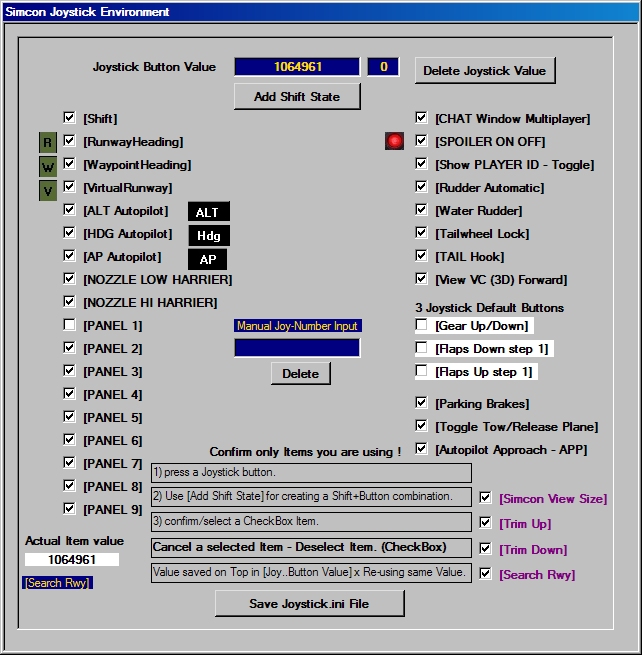
Task: Uncheck the [PANEL 6] checkbox
Action: 69,439
